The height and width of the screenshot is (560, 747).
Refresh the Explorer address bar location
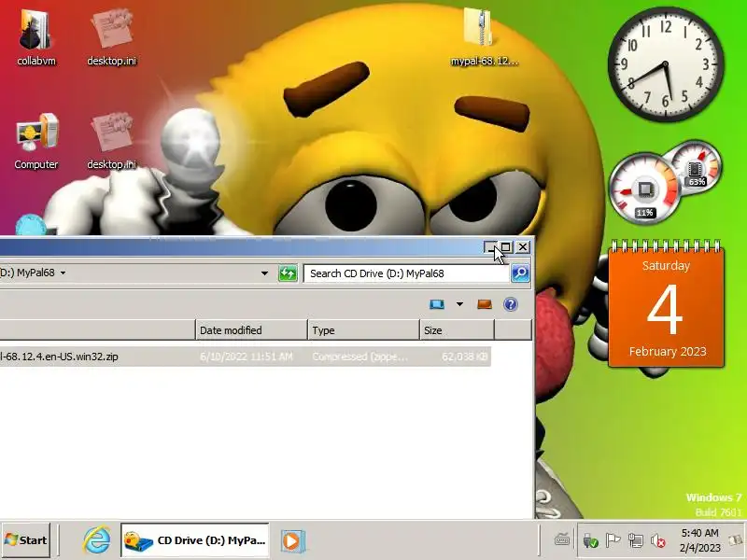[288, 273]
